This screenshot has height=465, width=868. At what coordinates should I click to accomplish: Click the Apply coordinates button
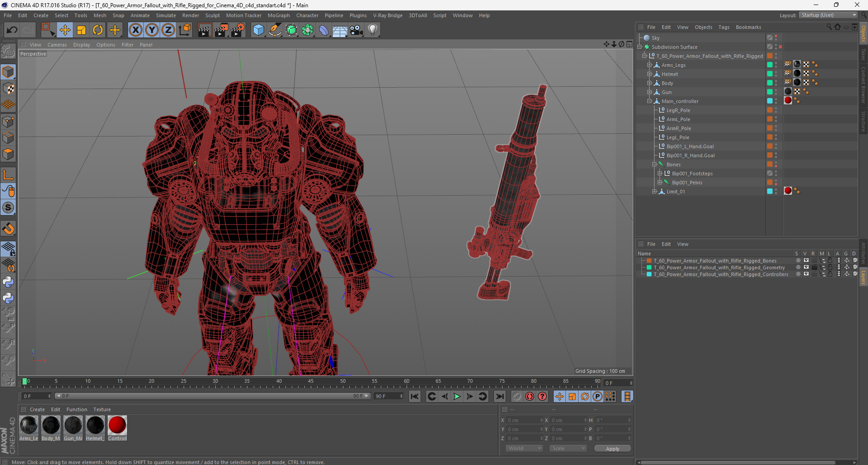pyautogui.click(x=612, y=449)
